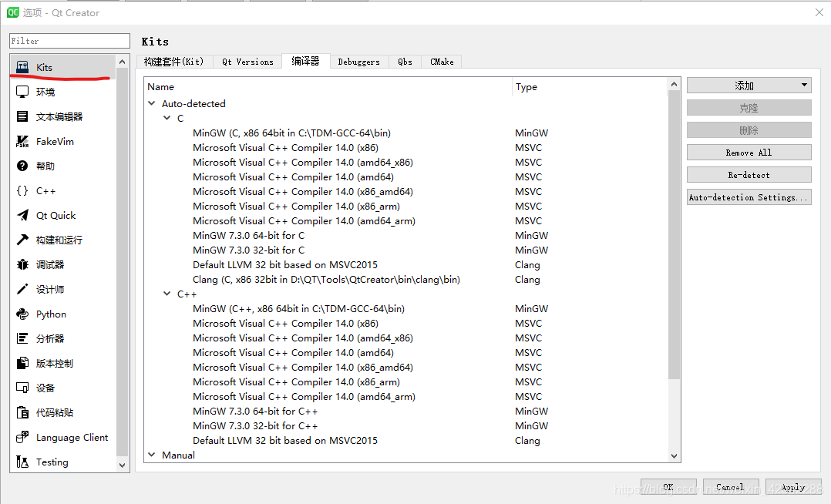Switch to the Qt Versions tab
831x504 pixels.
[247, 61]
